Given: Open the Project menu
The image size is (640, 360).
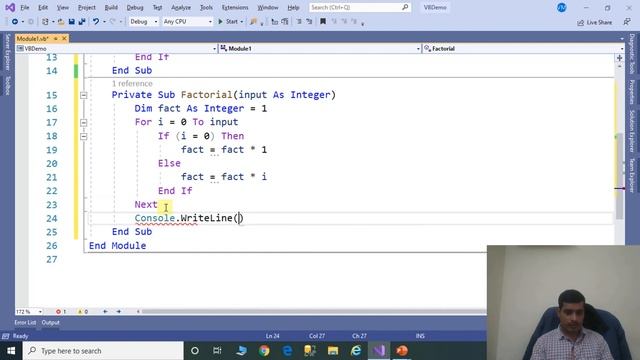Looking at the screenshot, I should coord(87,7).
